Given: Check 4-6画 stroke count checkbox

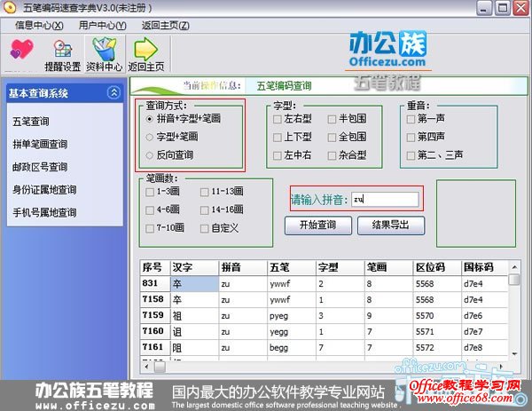Looking at the screenshot, I should click(150, 210).
